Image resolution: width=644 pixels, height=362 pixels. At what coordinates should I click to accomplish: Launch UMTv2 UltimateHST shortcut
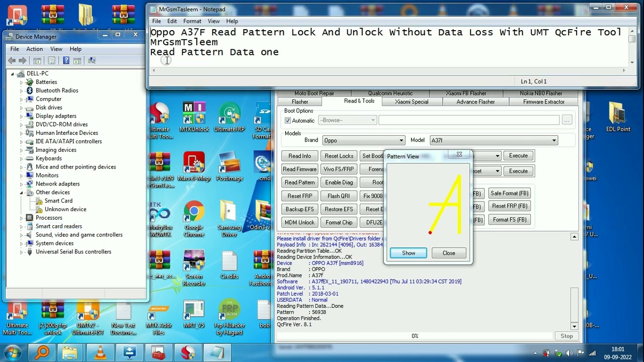coord(88,318)
